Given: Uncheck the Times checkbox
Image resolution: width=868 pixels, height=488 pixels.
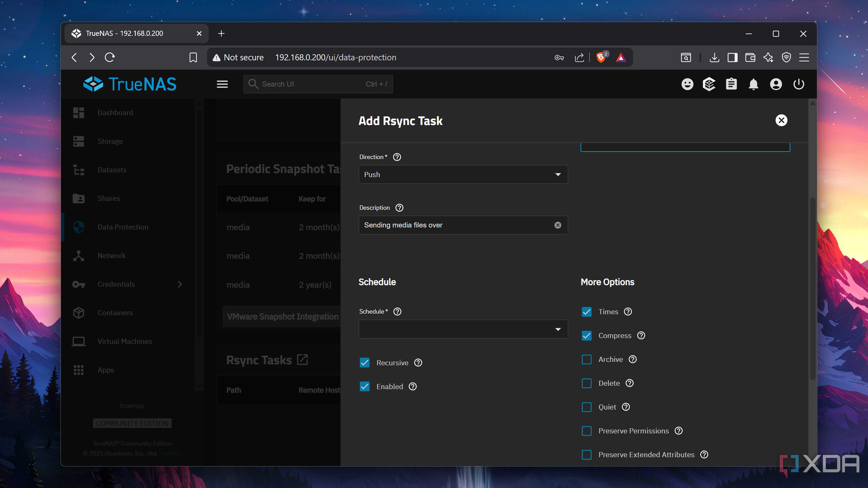Looking at the screenshot, I should click(586, 312).
